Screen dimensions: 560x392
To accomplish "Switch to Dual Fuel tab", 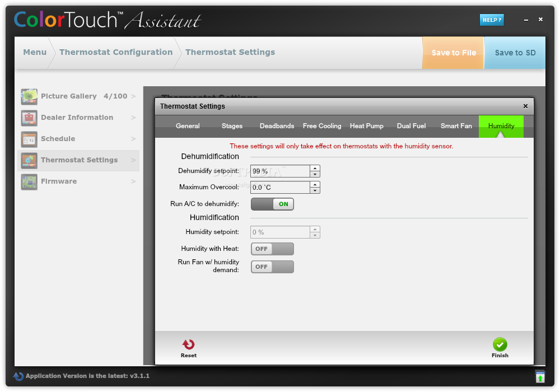I will pyautogui.click(x=411, y=126).
